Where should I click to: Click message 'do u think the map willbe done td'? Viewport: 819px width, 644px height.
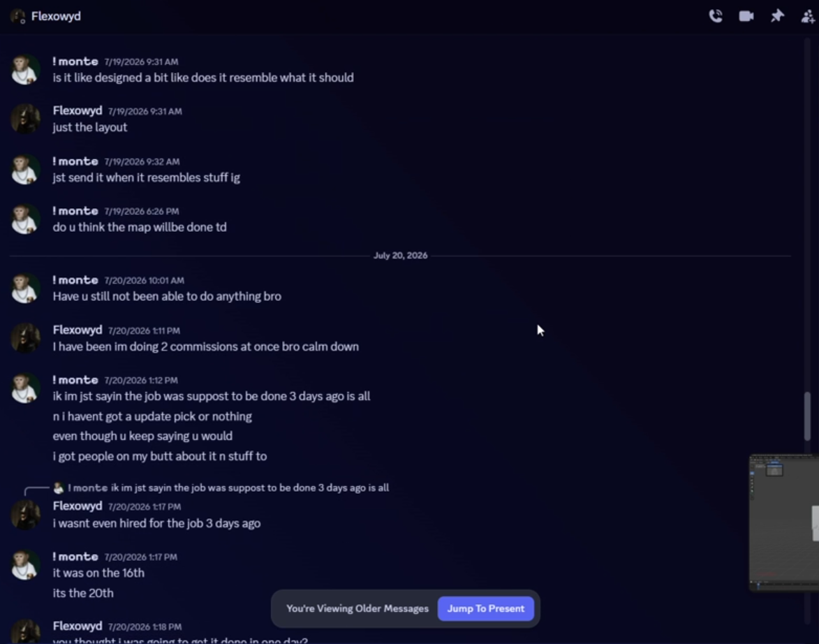click(140, 228)
